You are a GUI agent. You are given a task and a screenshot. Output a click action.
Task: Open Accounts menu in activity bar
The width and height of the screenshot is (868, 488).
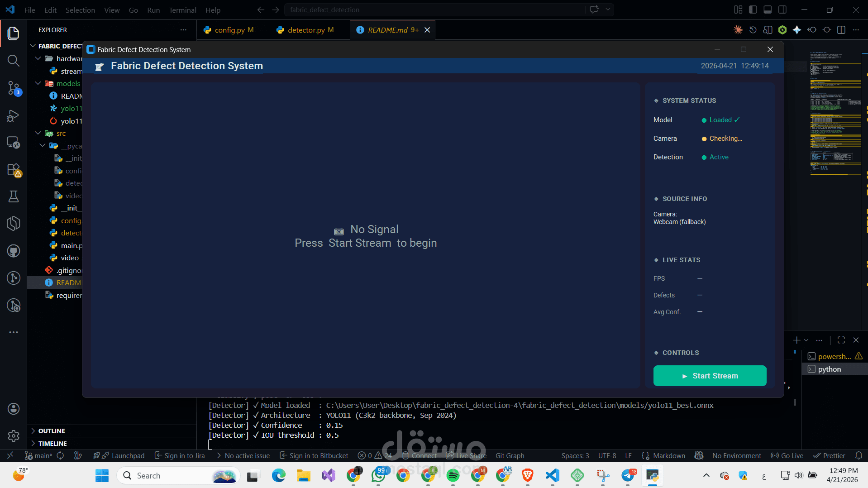[x=14, y=409]
